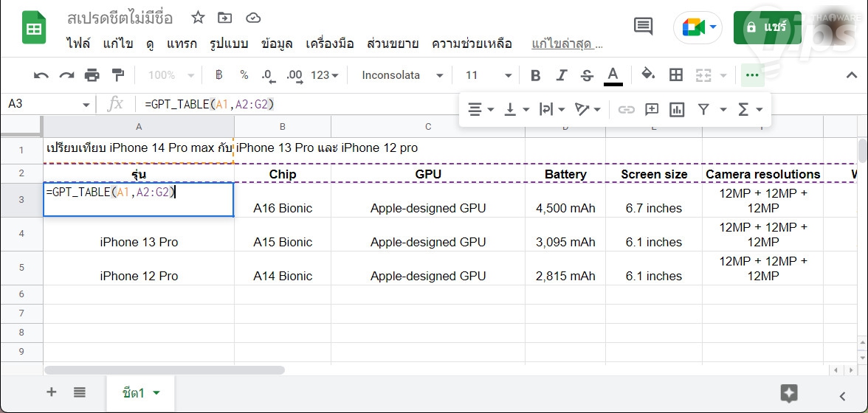Click the create filter funnel icon

click(x=703, y=109)
